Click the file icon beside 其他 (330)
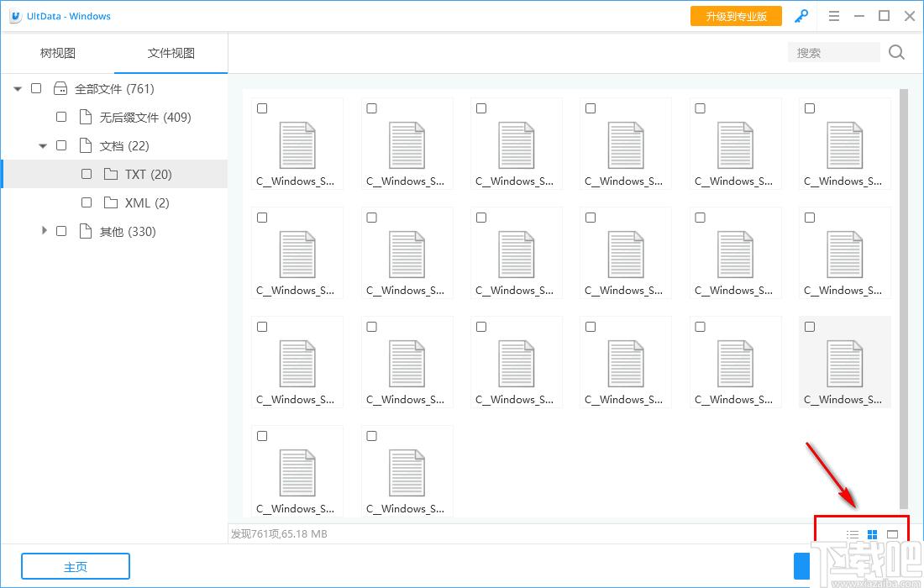This screenshot has height=588, width=924. (x=86, y=231)
